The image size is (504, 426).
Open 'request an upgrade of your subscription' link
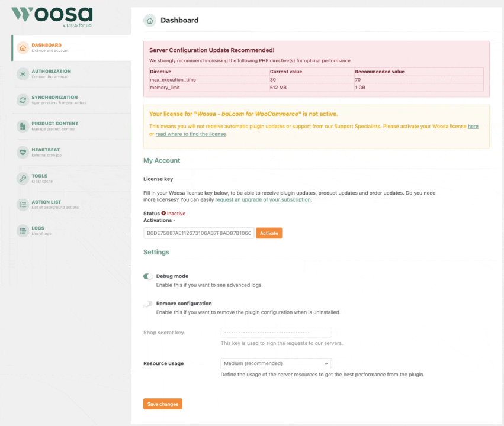pos(263,199)
